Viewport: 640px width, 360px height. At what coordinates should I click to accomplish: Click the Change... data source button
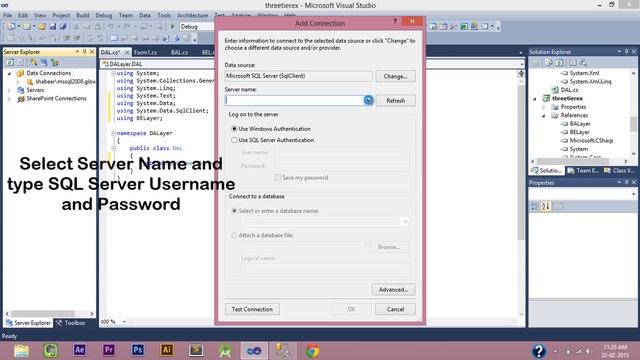[x=395, y=76]
